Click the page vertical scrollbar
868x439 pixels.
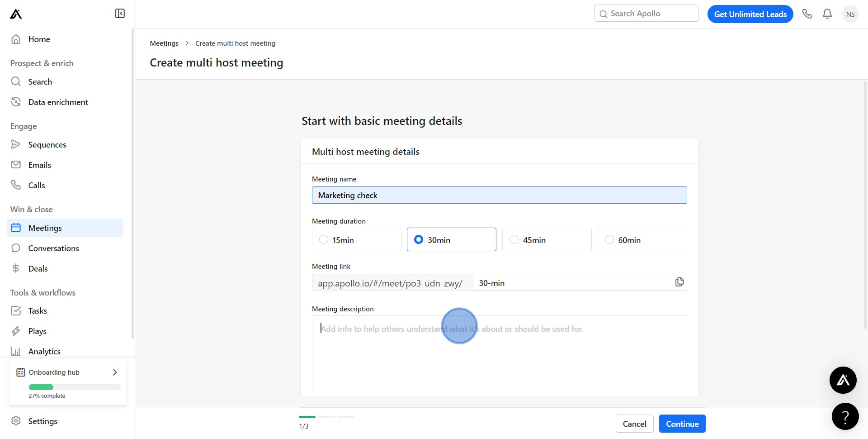coord(865,205)
